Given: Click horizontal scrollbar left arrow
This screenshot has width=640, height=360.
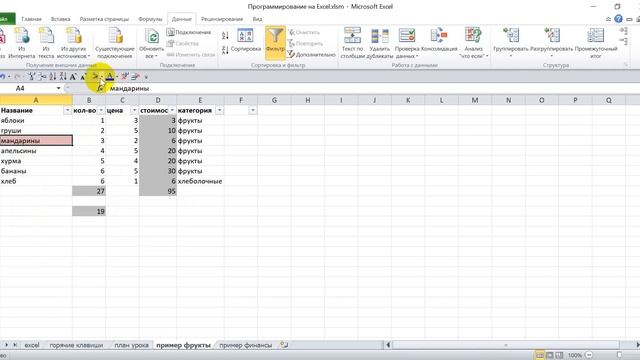Looking at the screenshot, I should [388, 345].
